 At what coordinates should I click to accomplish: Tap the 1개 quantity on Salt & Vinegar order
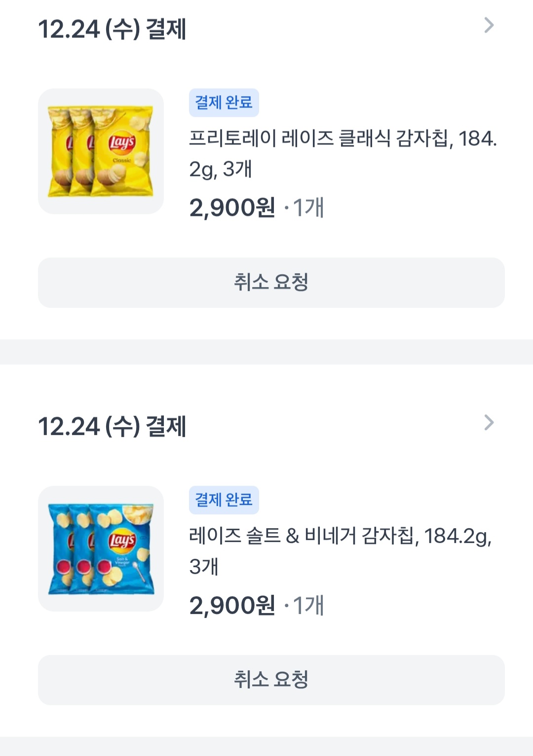[308, 605]
